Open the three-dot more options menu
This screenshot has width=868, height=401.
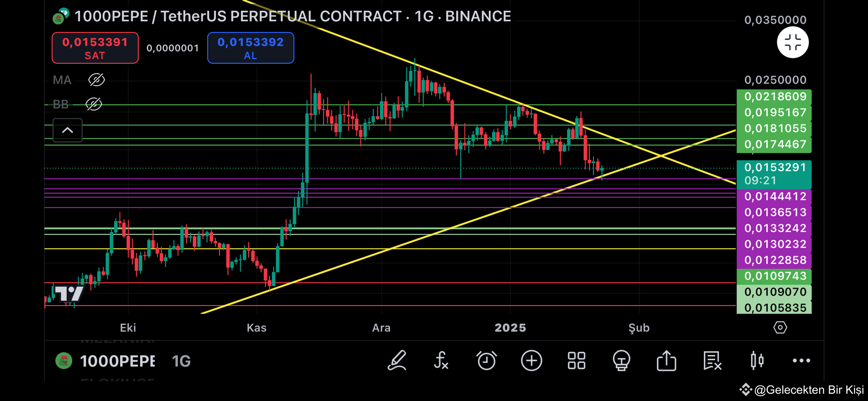click(801, 361)
